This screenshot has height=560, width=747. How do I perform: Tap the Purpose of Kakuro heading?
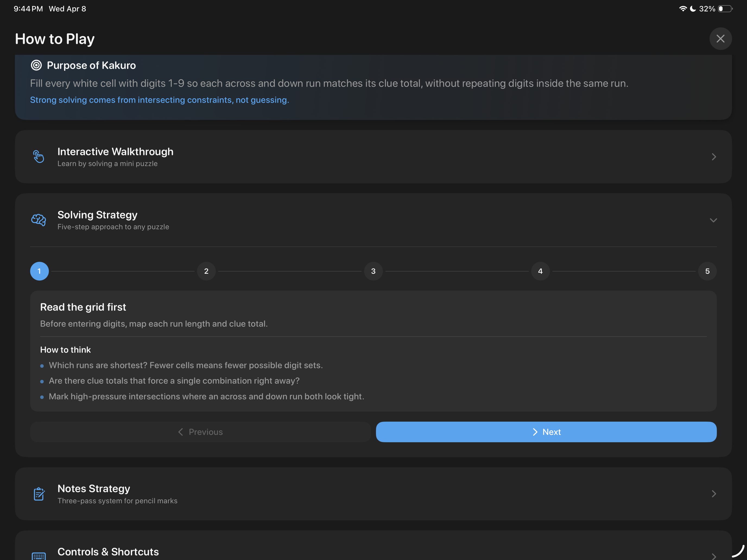(91, 65)
